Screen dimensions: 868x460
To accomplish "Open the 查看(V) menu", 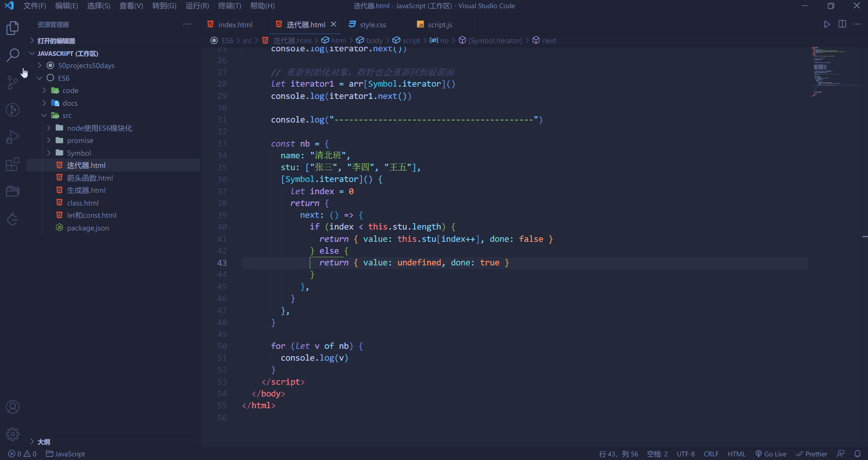I will click(131, 6).
